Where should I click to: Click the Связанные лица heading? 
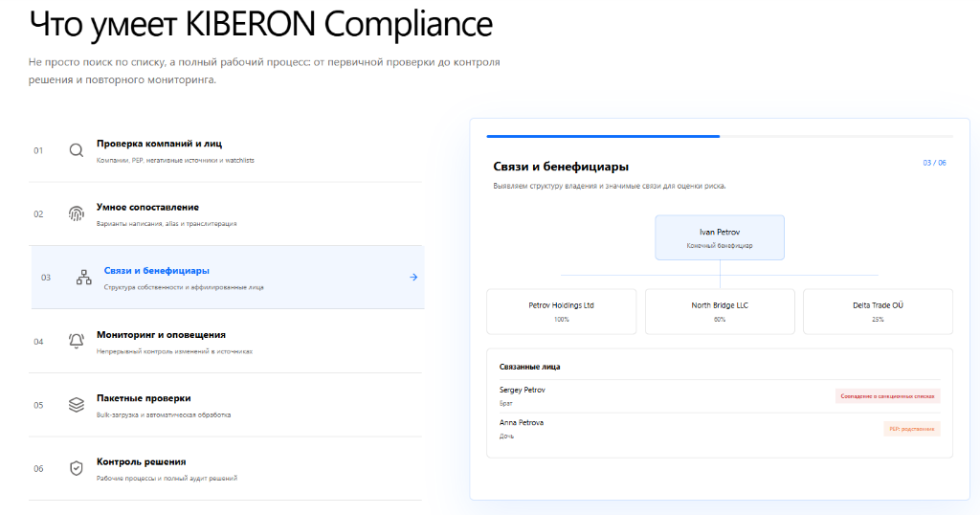(x=529, y=367)
